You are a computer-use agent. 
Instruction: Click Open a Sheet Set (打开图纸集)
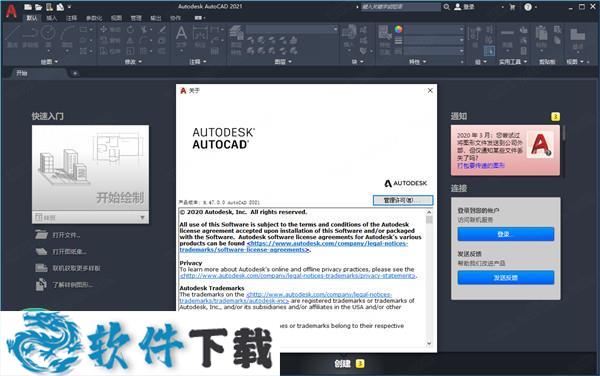coord(69,251)
